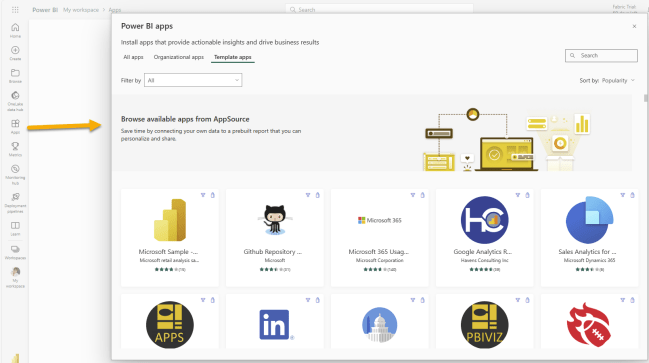Open Learn book icon in sidebar

pos(15,228)
